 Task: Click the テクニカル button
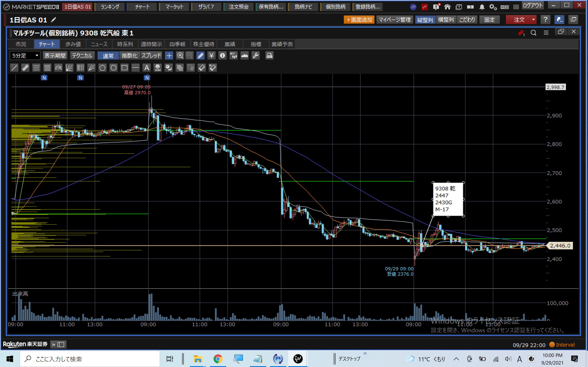82,56
